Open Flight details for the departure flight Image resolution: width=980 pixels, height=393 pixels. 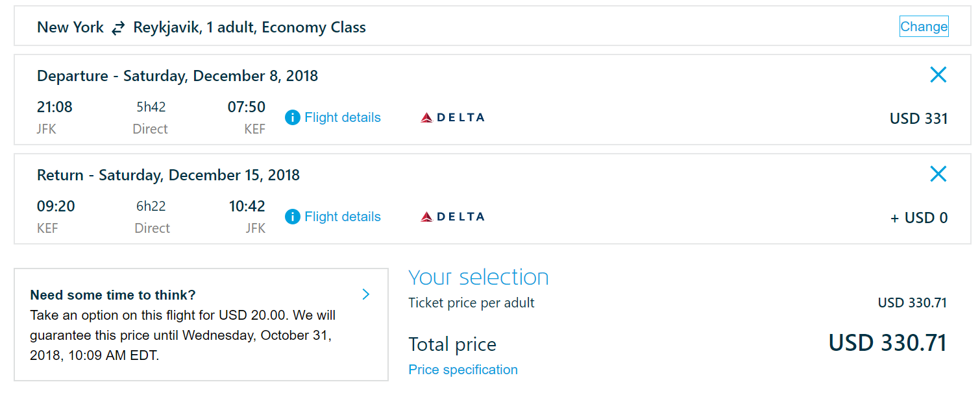(342, 118)
